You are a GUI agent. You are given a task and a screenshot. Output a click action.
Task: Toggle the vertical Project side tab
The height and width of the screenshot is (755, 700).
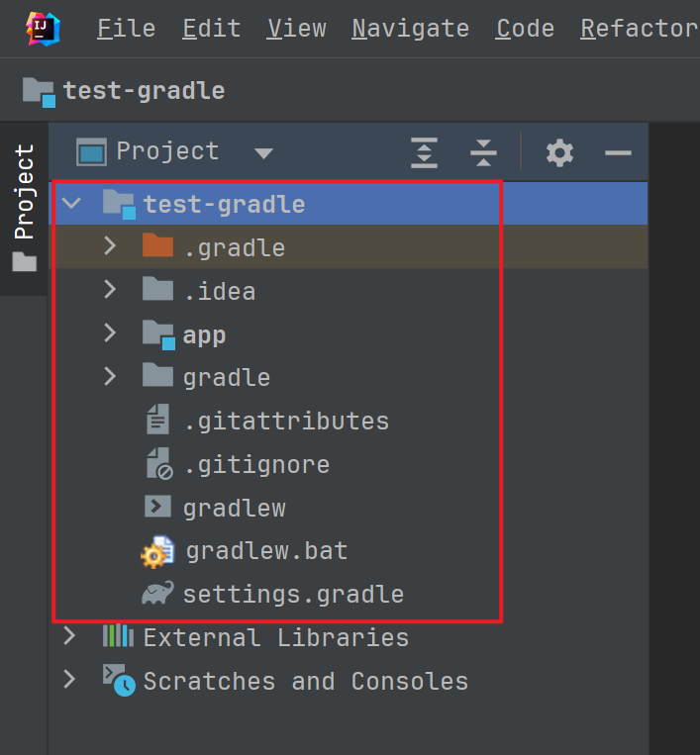coord(24,208)
